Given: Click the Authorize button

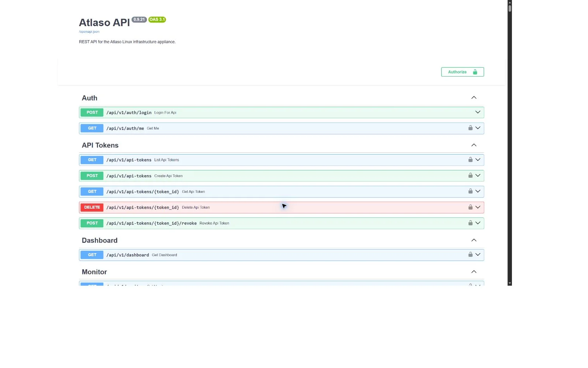Looking at the screenshot, I should click(x=462, y=72).
